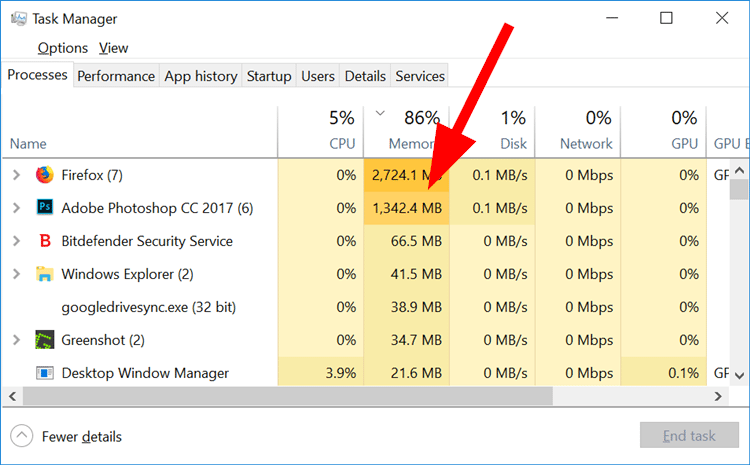Expand the Windows Explorer (2) group
This screenshot has width=750, height=465.
[16, 274]
